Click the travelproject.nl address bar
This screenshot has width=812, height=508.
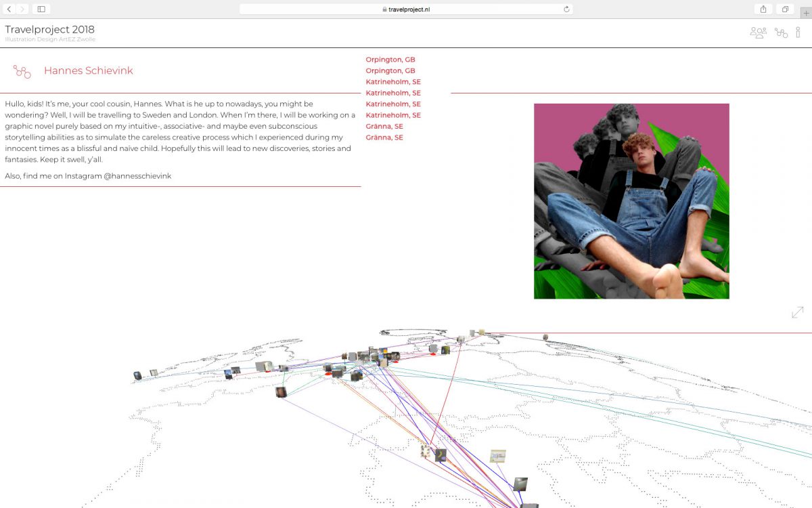coord(406,9)
